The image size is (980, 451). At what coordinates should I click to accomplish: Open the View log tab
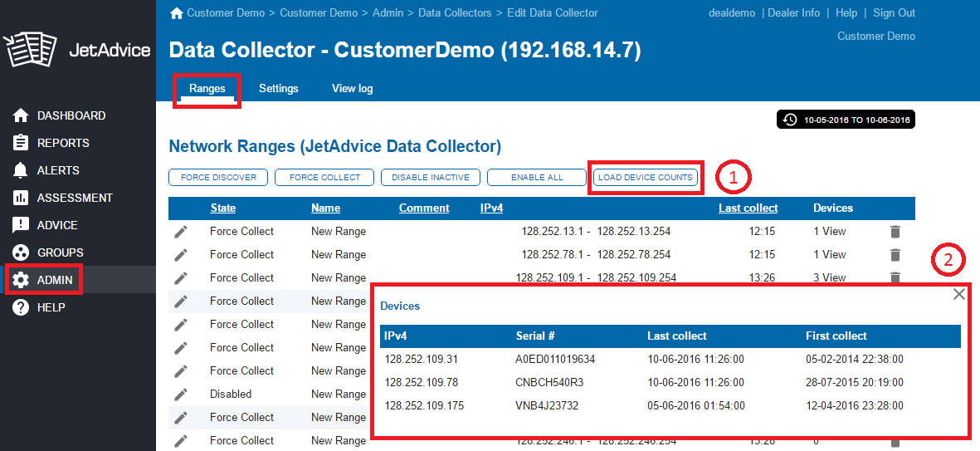352,88
